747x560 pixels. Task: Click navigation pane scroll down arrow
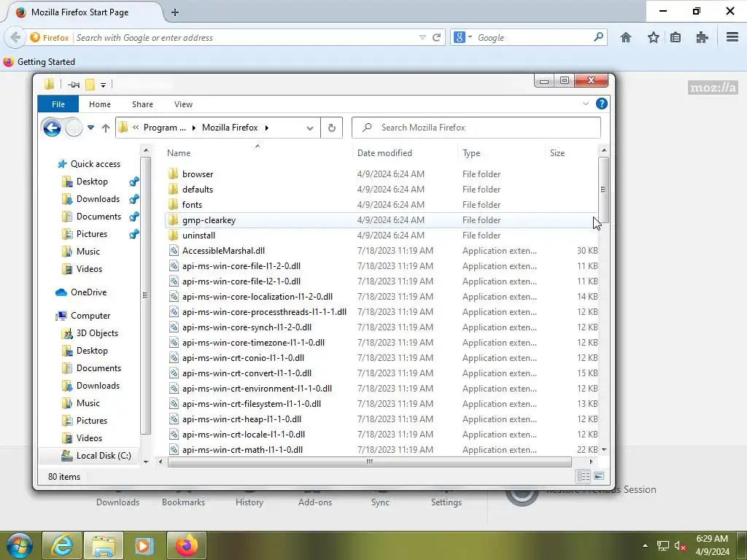tap(146, 462)
